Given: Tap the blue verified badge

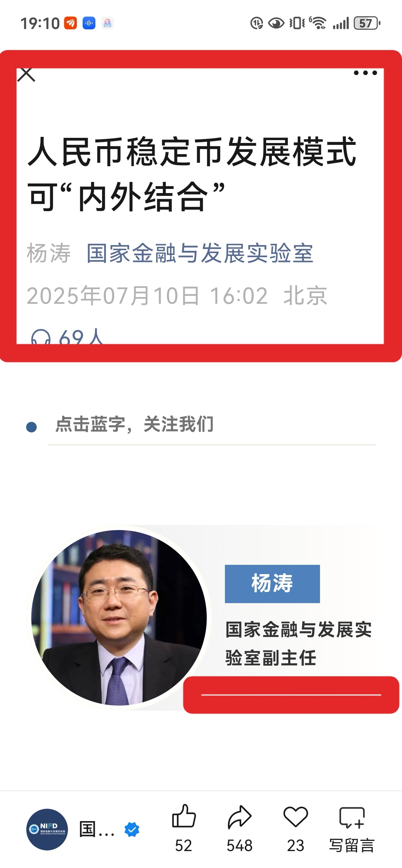Looking at the screenshot, I should tap(132, 830).
